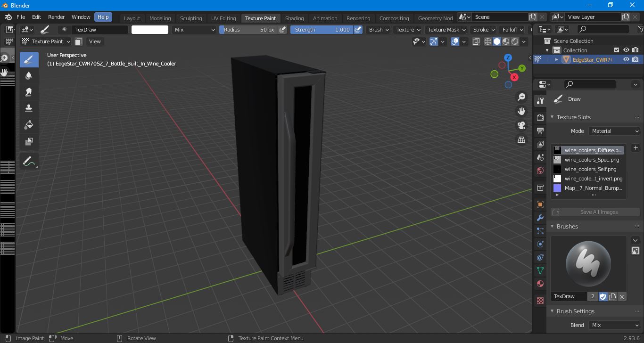Viewport: 644px width, 343px height.
Task: Open the Texture properties checker tab
Action: pos(540,301)
